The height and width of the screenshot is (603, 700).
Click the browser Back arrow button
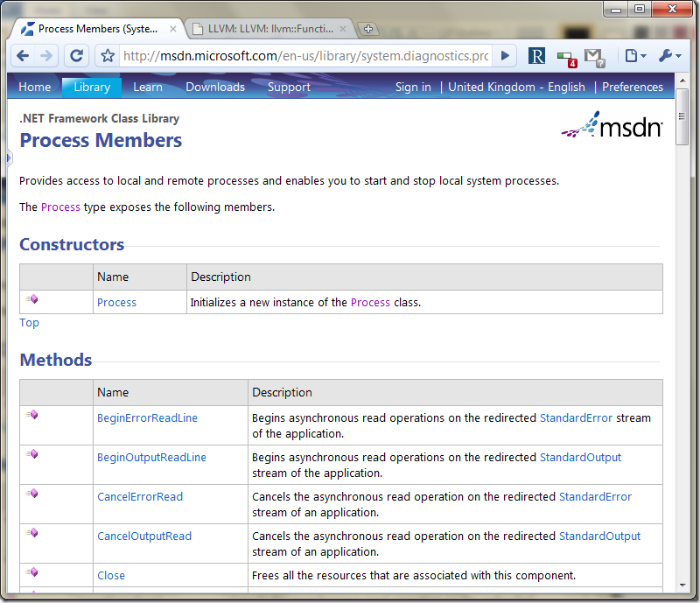(23, 56)
